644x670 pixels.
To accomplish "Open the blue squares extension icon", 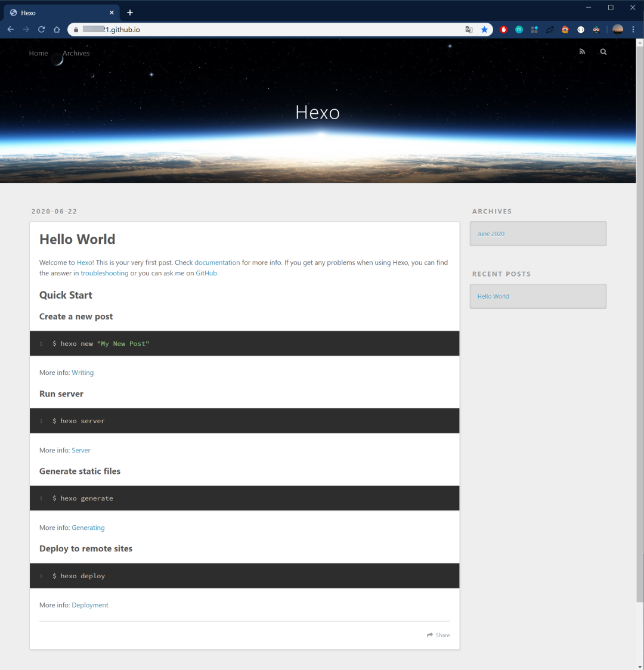I will click(x=535, y=29).
